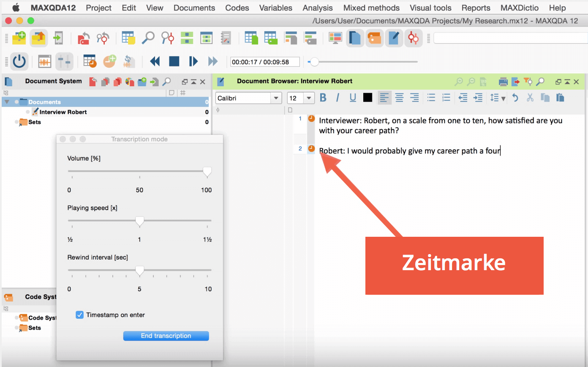Select Sets in the Document System

point(35,122)
